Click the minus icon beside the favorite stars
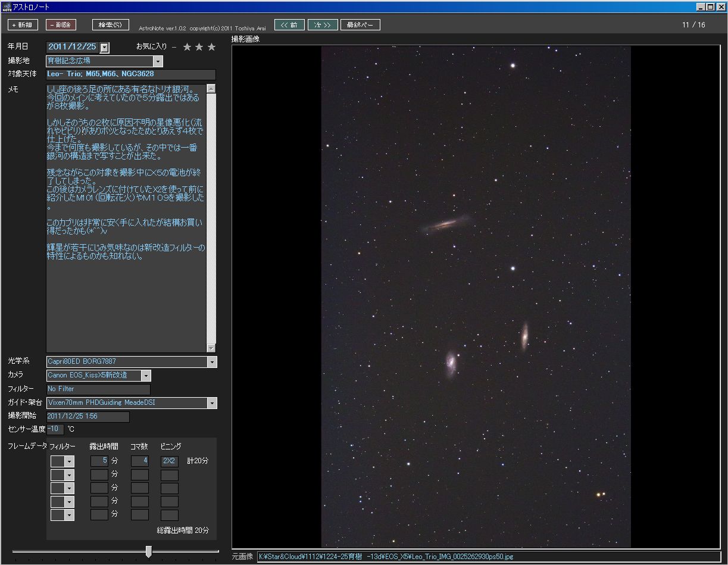 (174, 47)
